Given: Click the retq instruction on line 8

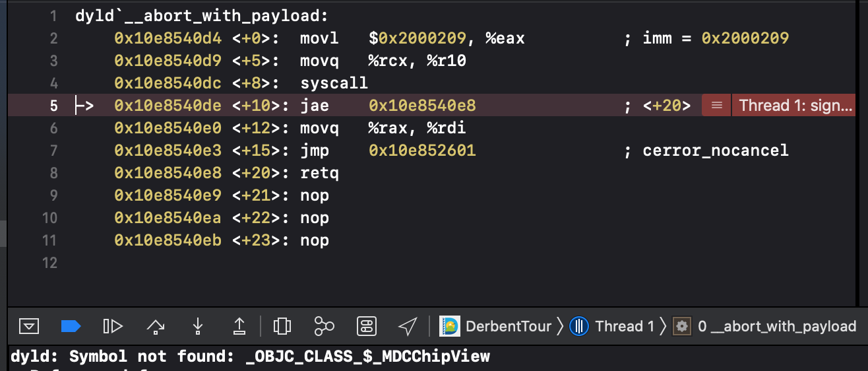Looking at the screenshot, I should (x=319, y=173).
